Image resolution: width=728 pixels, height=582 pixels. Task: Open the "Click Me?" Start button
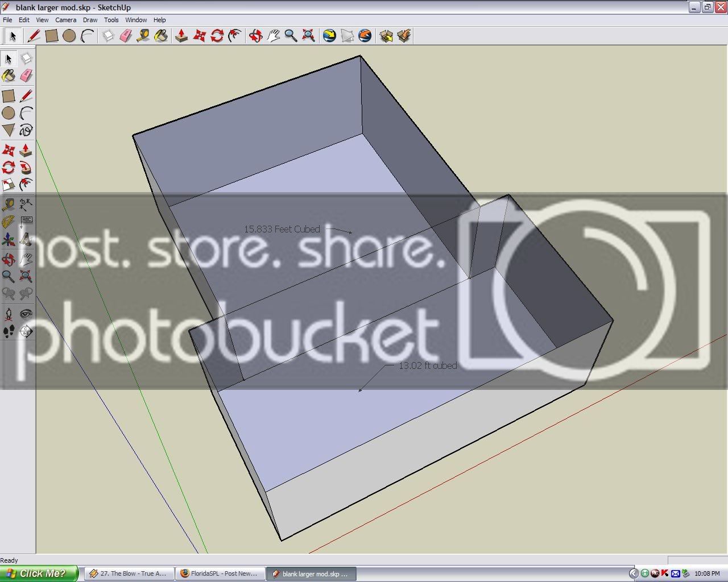point(39,573)
